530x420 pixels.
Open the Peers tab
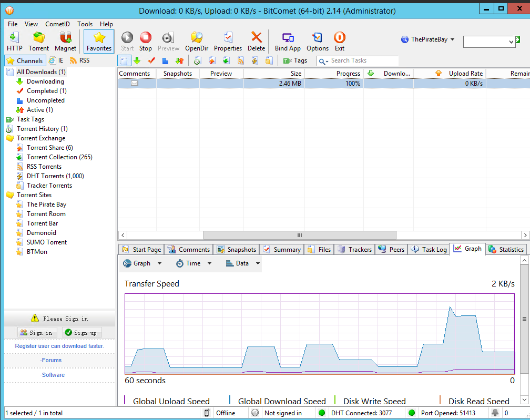391,249
